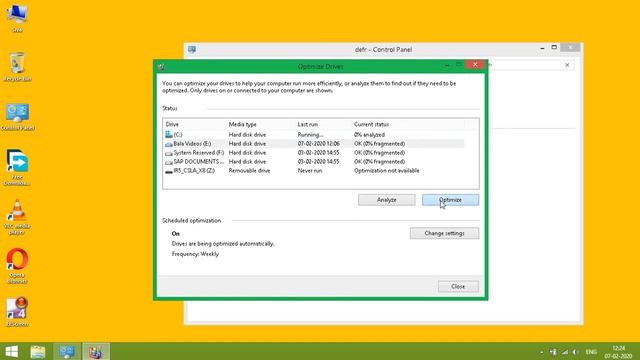Select the (C:) drive row
This screenshot has height=360, width=640.
(314, 135)
